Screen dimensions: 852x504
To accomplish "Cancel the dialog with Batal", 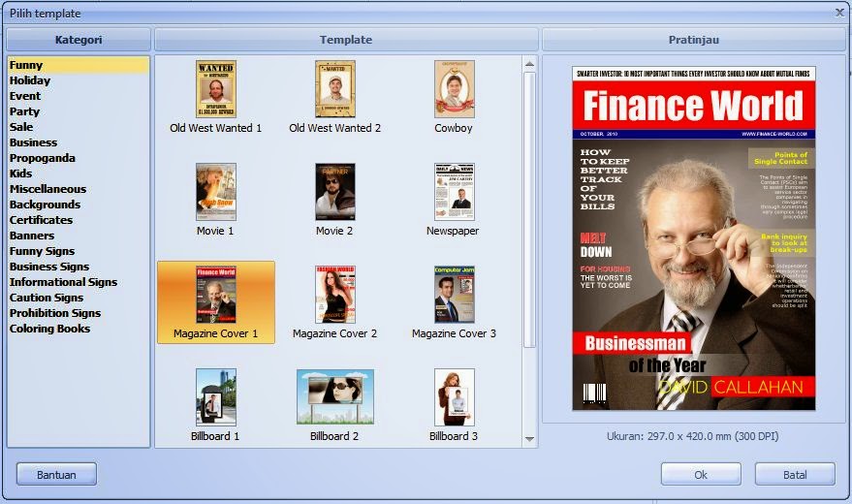I will [795, 474].
